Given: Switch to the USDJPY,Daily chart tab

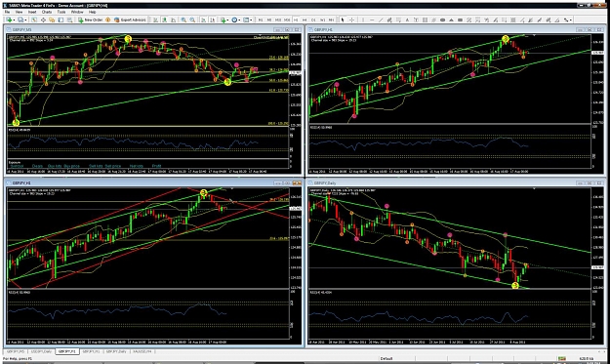Looking at the screenshot, I should [x=41, y=351].
